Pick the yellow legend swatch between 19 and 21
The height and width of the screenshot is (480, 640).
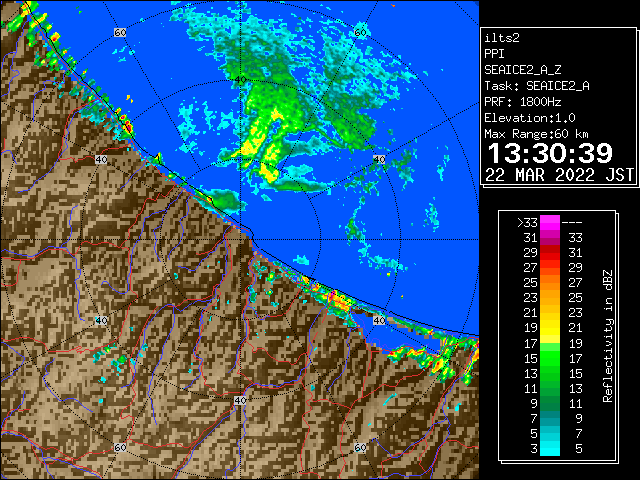[550, 328]
